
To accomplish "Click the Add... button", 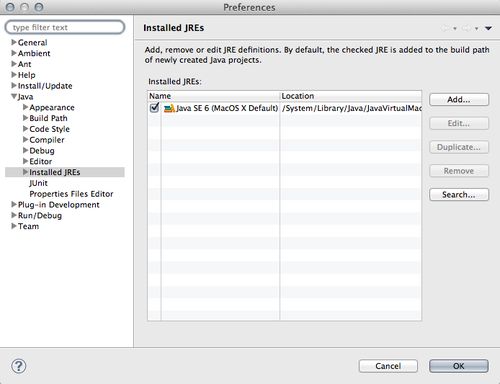I will 459,99.
